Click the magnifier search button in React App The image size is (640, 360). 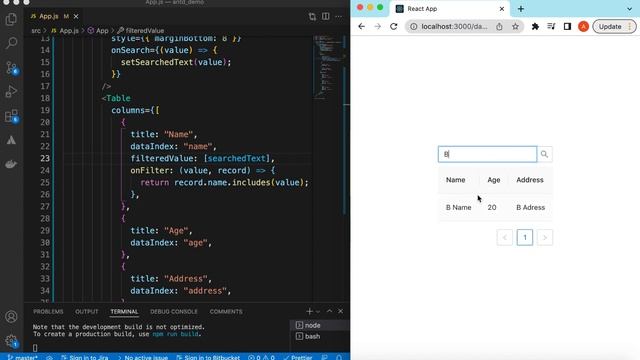click(544, 154)
